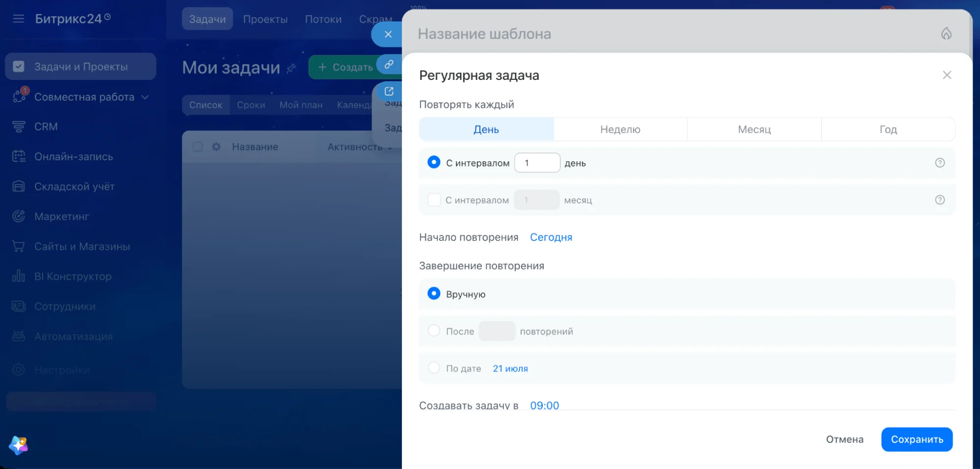980x469 pixels.
Task: Click the Сохранить button
Action: coord(917,440)
